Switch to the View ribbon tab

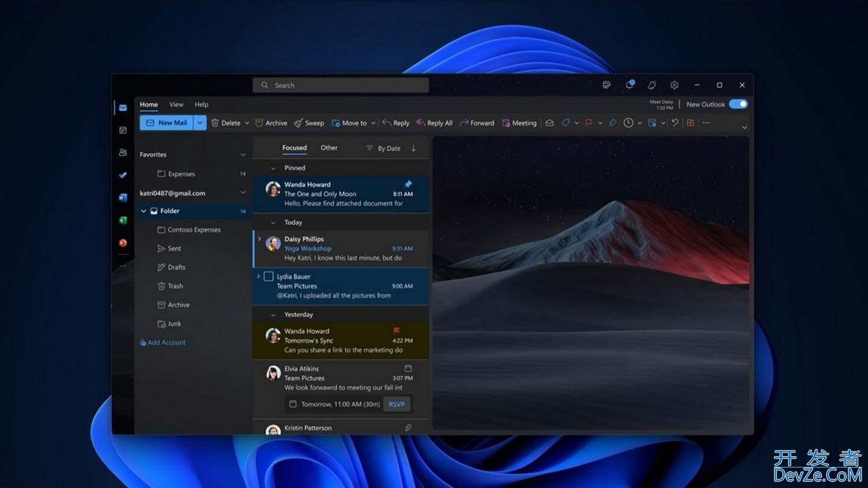point(176,105)
